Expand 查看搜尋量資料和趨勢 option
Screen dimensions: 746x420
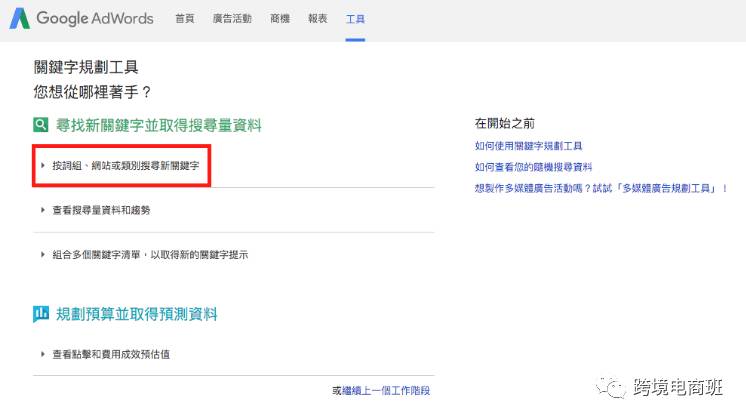click(96, 210)
